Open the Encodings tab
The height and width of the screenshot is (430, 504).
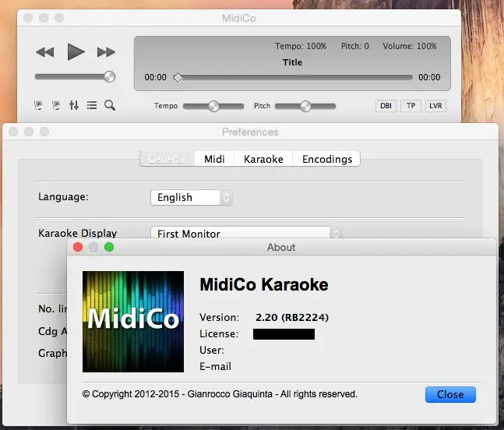click(x=327, y=159)
